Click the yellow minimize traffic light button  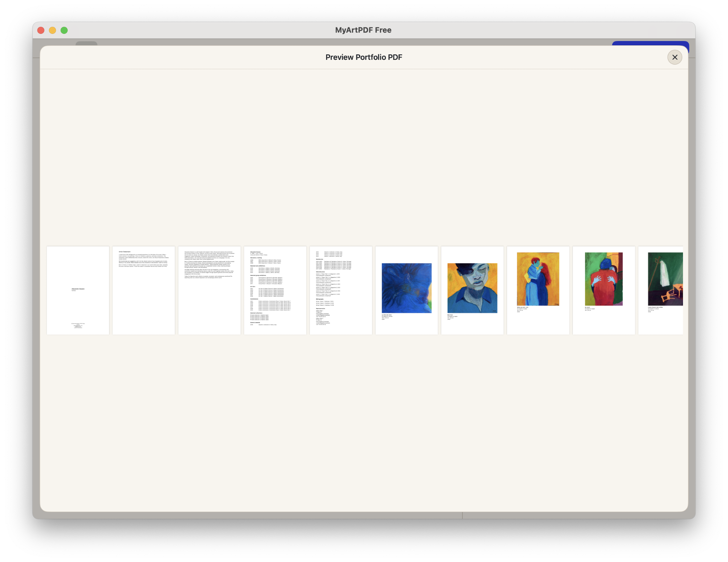[52, 30]
